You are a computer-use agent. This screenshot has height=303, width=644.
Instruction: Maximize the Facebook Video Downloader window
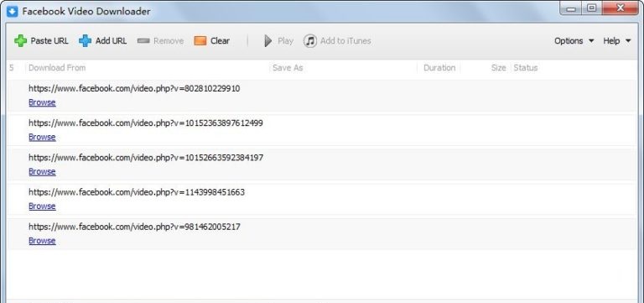[592, 8]
